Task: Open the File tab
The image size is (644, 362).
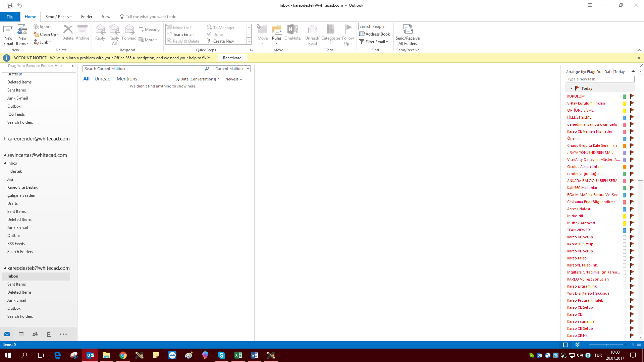Action: tap(10, 17)
